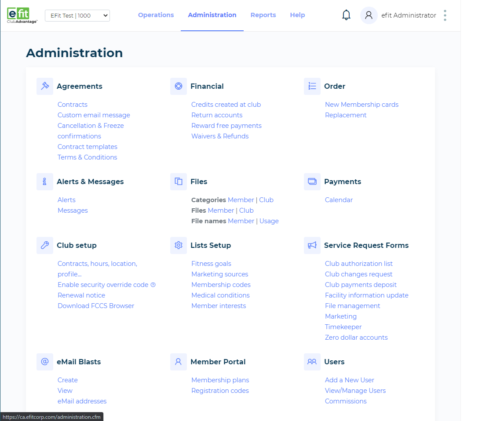Open Waivers & Refunds

pos(220,136)
